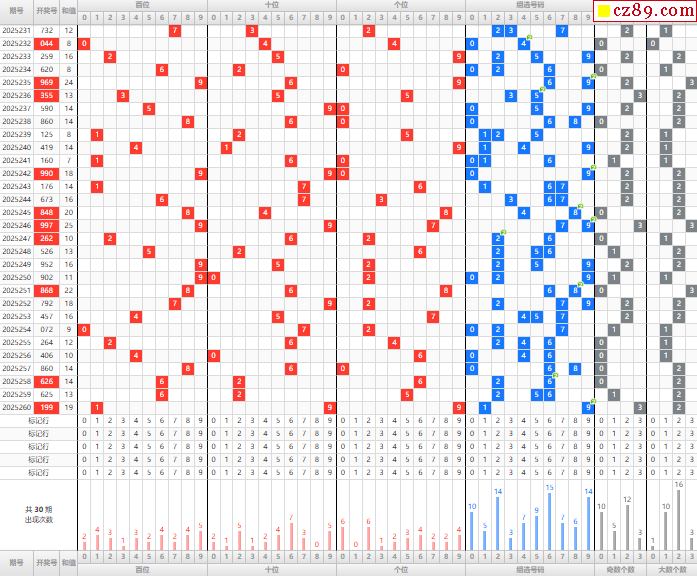Click the blue bar labeled 15 in statistics
This screenshot has height=576, width=697.
click(x=549, y=521)
